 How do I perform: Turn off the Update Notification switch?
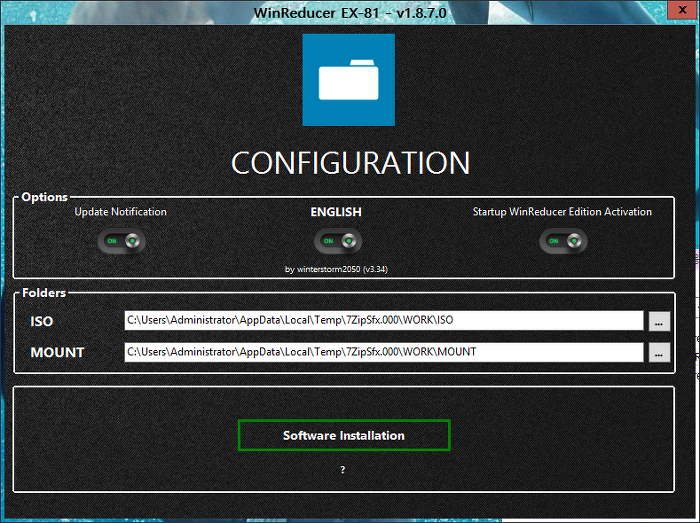121,241
